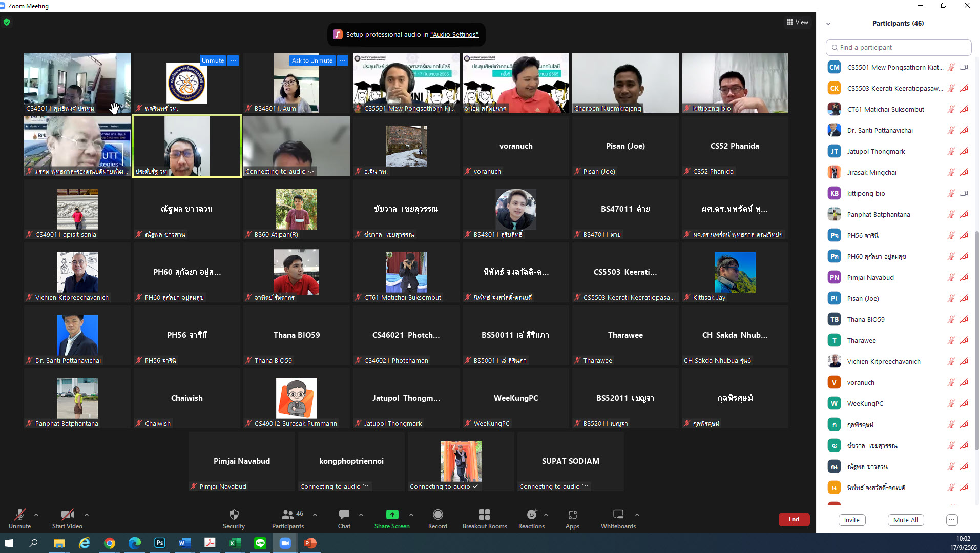Click into the Find a participant field
The width and height of the screenshot is (980, 553).
click(899, 47)
